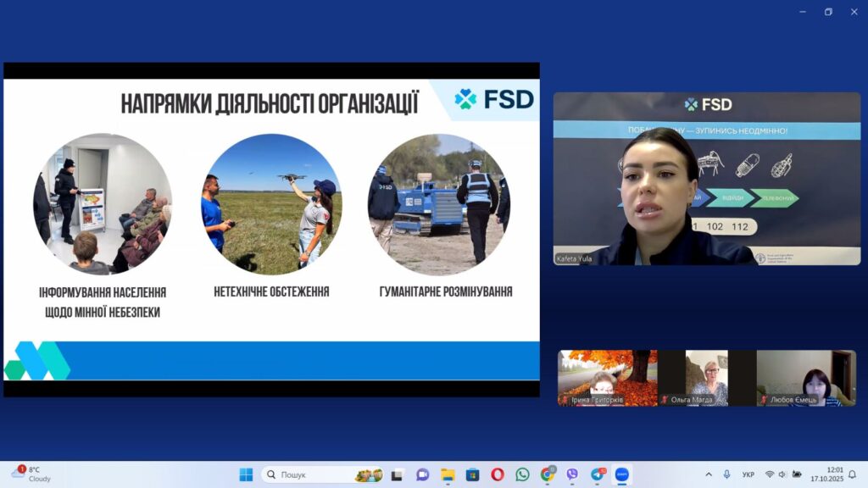The width and height of the screenshot is (868, 488).
Task: Select Ольга Магда's video thumbnail
Action: click(707, 378)
